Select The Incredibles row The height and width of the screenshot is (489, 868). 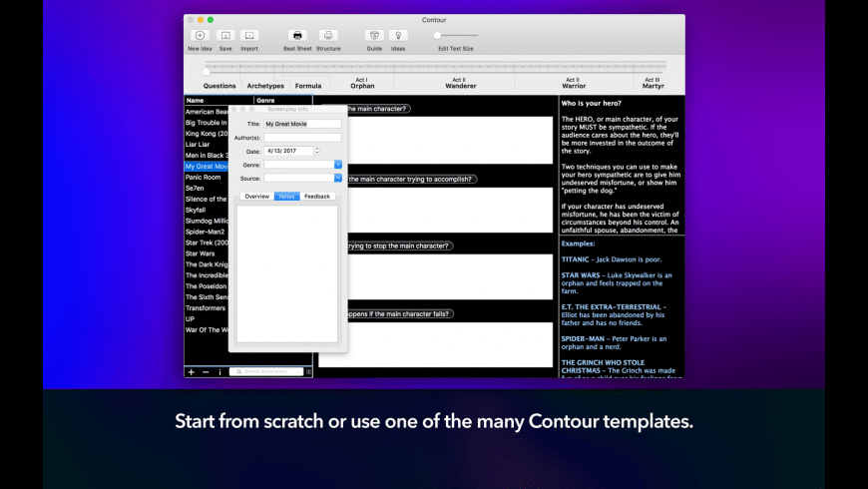click(206, 275)
